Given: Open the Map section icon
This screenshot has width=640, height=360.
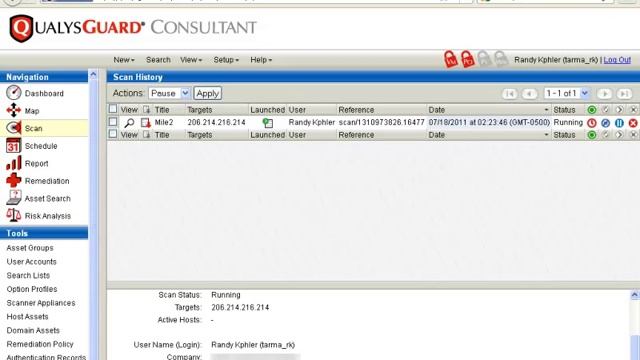Looking at the screenshot, I should click(x=13, y=110).
